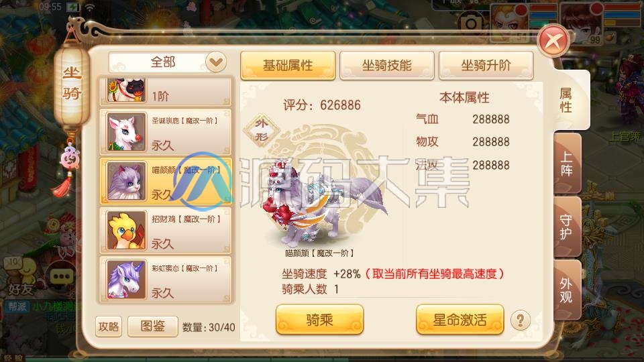Click the 骑乘 ride button

pyautogui.click(x=319, y=320)
